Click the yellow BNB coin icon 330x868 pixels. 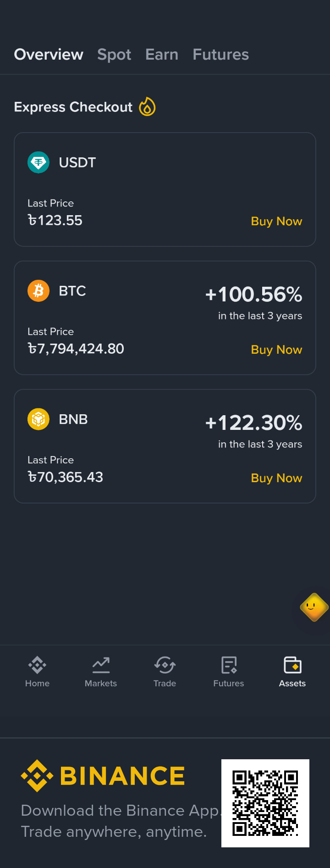(x=38, y=419)
